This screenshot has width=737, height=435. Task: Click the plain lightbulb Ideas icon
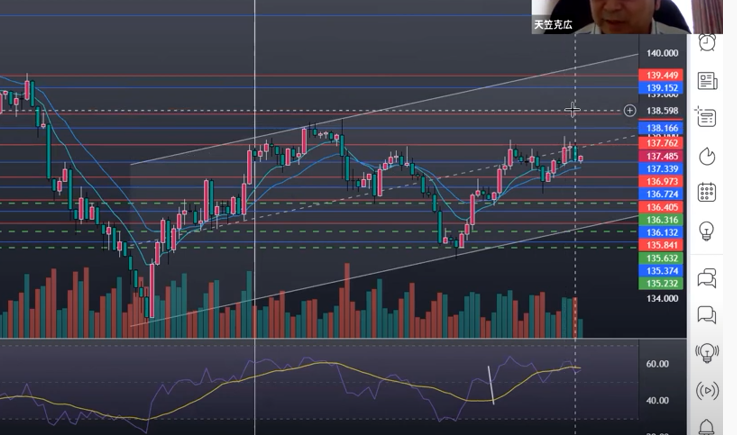coord(707,231)
